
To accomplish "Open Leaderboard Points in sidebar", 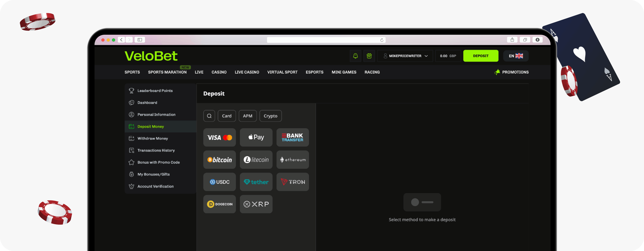I will 160,90.
